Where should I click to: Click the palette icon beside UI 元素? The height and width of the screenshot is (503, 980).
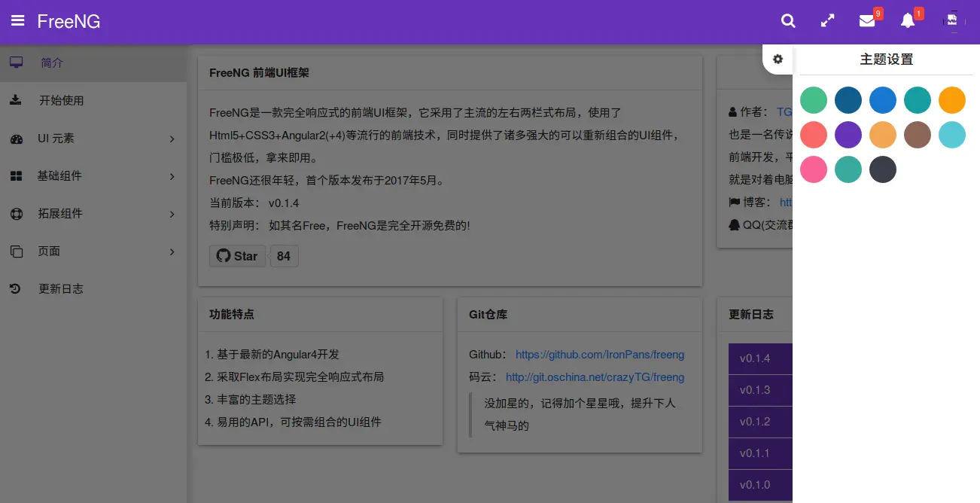point(16,139)
